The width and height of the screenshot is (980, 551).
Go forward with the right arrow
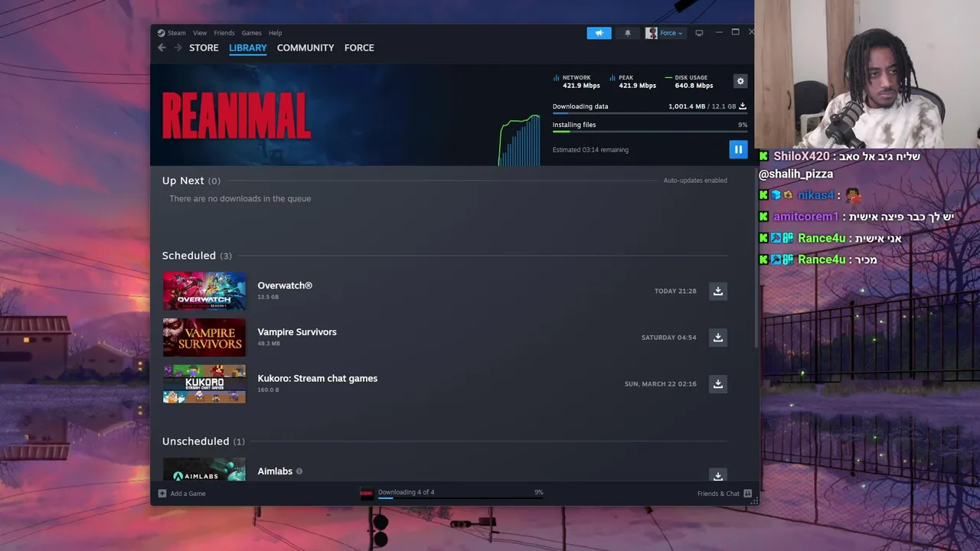point(178,47)
